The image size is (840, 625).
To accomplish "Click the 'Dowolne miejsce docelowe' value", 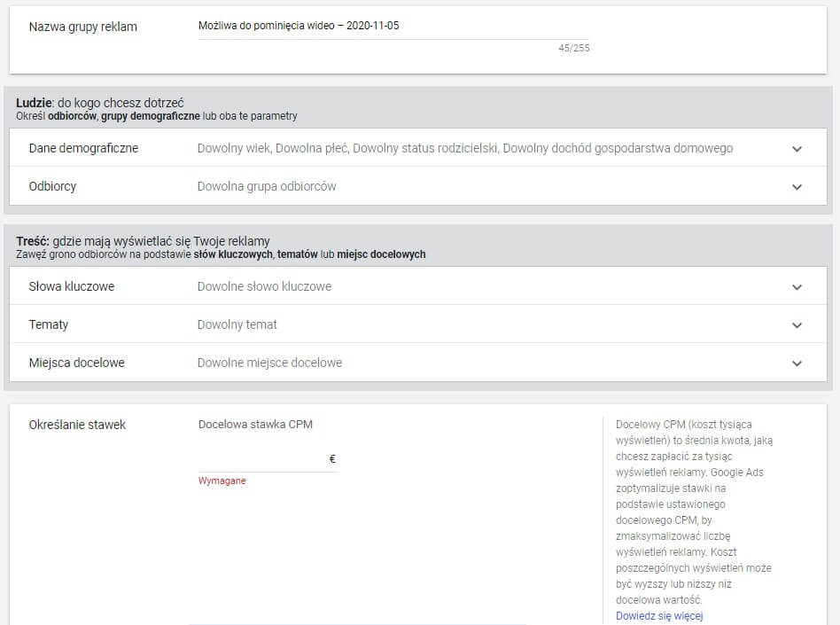I will [x=269, y=363].
